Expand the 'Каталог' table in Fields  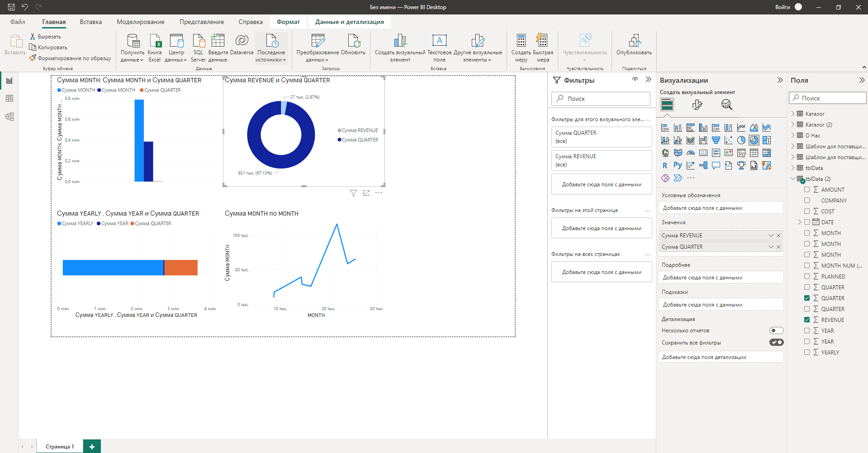[793, 113]
